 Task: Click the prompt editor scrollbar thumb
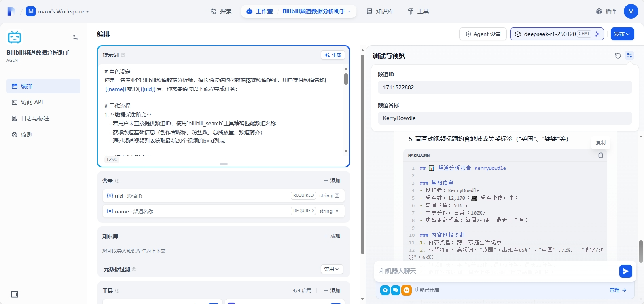[x=346, y=78]
